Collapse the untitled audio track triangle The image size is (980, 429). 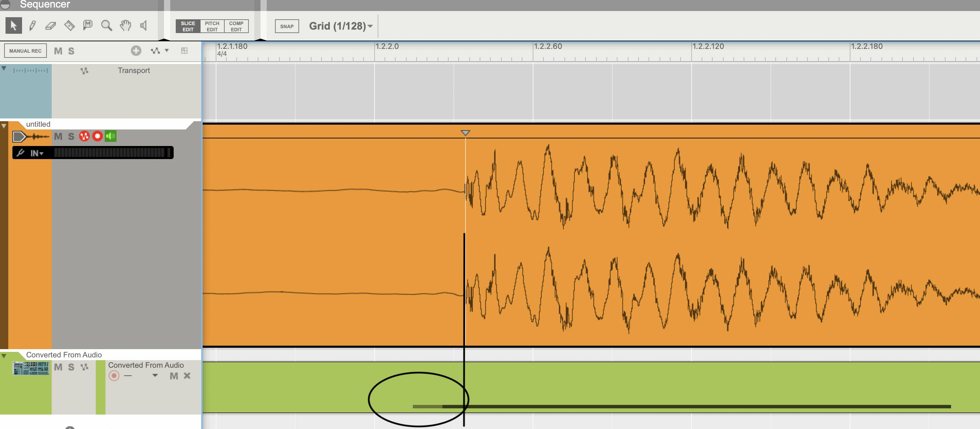coord(4,126)
